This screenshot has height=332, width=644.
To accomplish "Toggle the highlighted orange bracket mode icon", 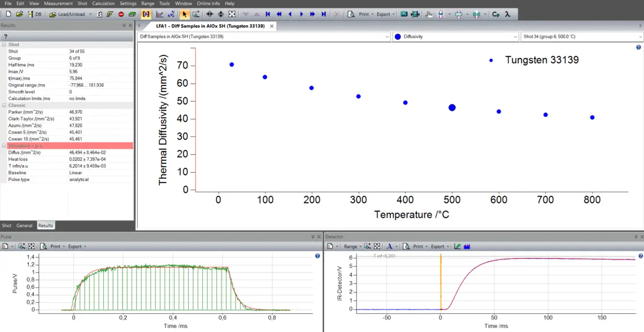I will point(145,14).
